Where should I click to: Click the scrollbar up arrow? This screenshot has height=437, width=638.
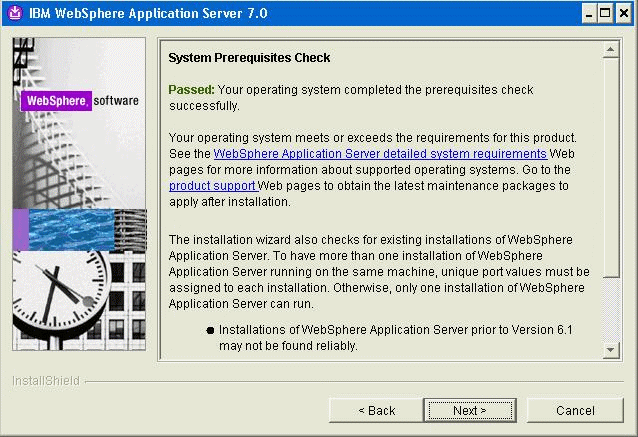click(x=611, y=49)
